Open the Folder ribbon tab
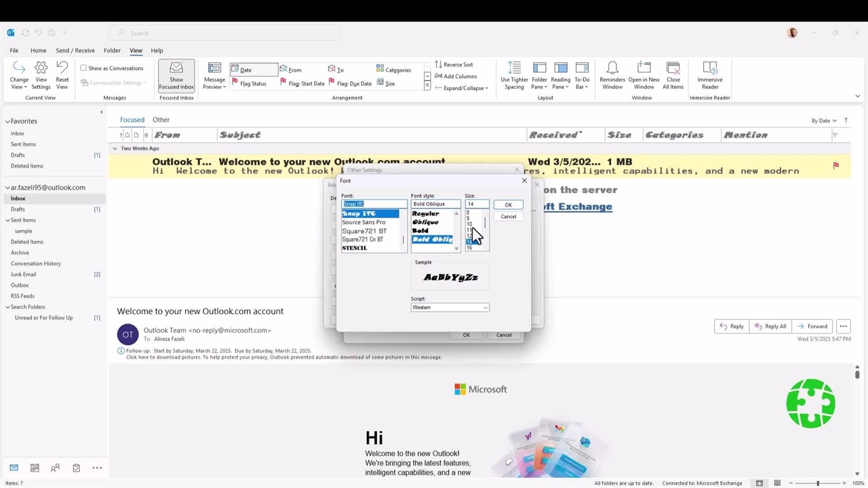Screen dimensions: 868x488 112,50
